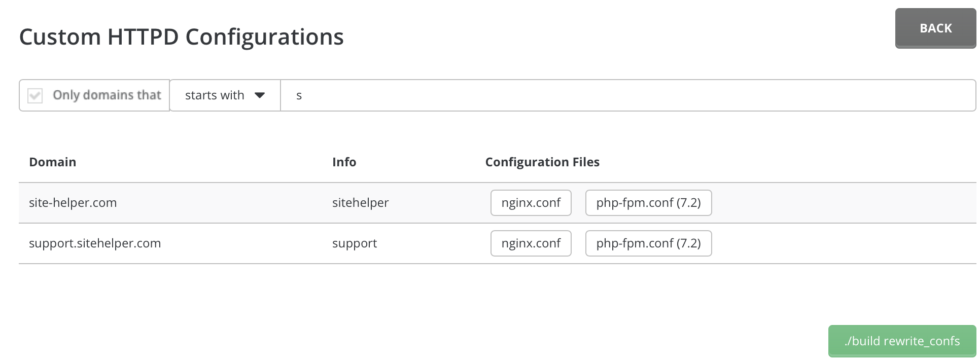The width and height of the screenshot is (980, 361).
Task: Click the Domain column header
Action: point(53,162)
